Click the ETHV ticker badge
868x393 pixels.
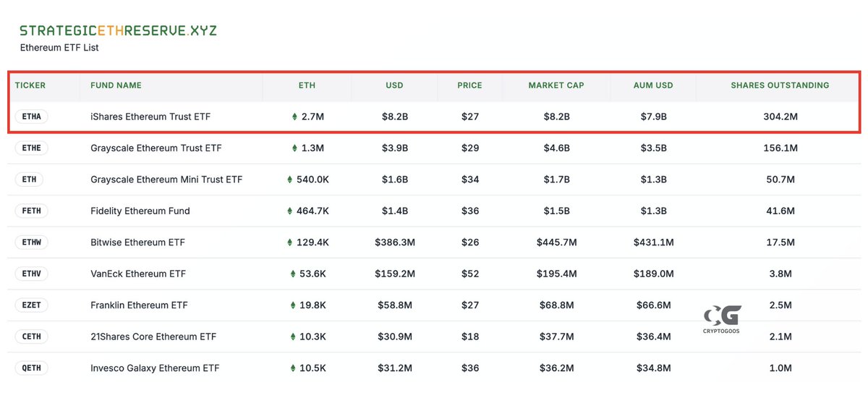[31, 274]
